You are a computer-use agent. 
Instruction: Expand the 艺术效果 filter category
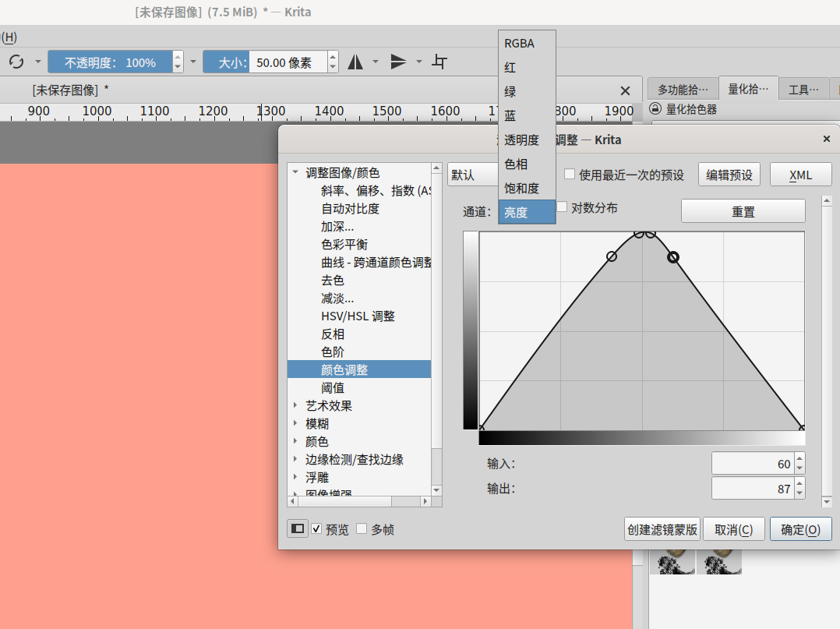point(295,405)
